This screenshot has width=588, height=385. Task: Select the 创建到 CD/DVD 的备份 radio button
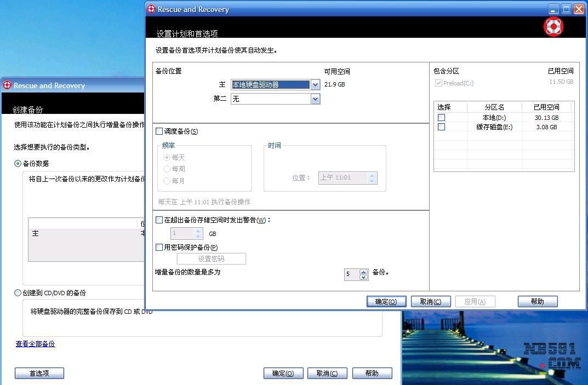[18, 293]
